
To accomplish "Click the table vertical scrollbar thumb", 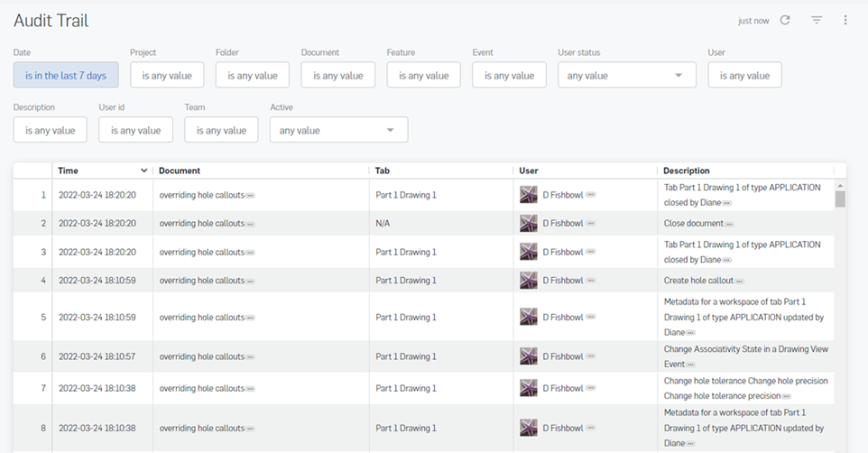I will coord(840,199).
